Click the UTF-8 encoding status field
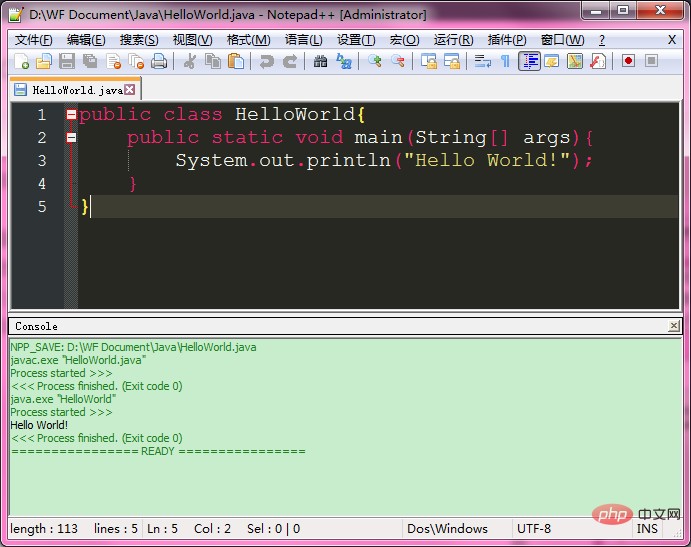 point(534,528)
